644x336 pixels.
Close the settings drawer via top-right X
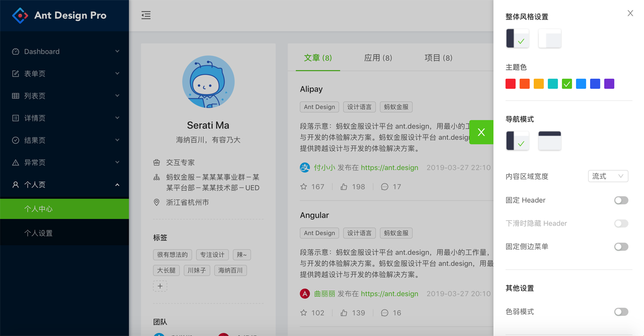pos(630,14)
